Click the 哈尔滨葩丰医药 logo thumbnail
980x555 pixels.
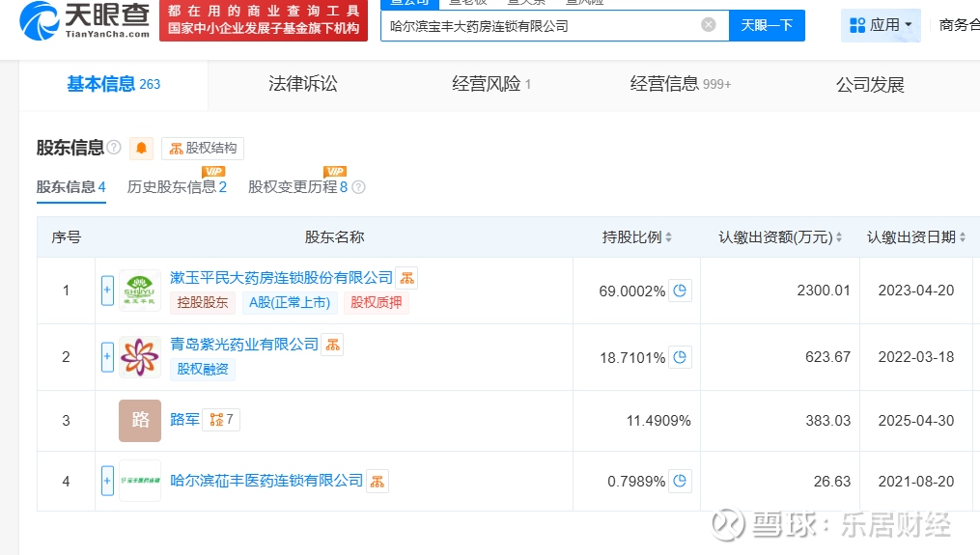pyautogui.click(x=140, y=481)
